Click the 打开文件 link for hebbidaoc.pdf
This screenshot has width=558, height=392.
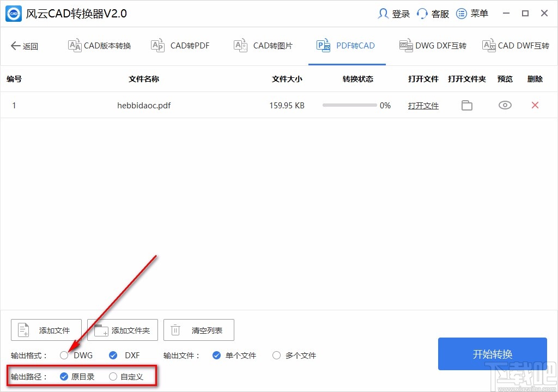point(423,106)
